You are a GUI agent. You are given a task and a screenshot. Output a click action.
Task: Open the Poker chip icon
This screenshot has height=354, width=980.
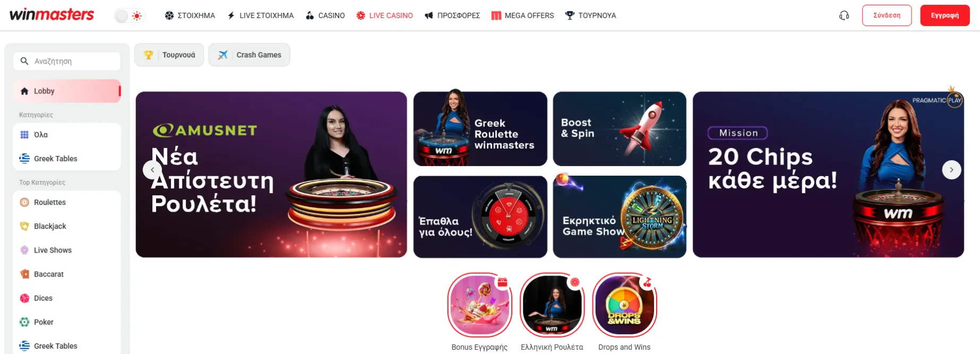point(24,322)
